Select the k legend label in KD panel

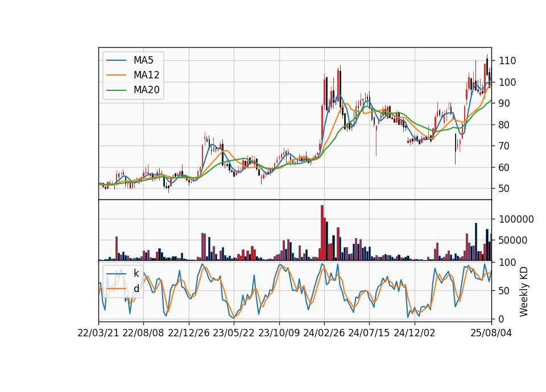(136, 273)
